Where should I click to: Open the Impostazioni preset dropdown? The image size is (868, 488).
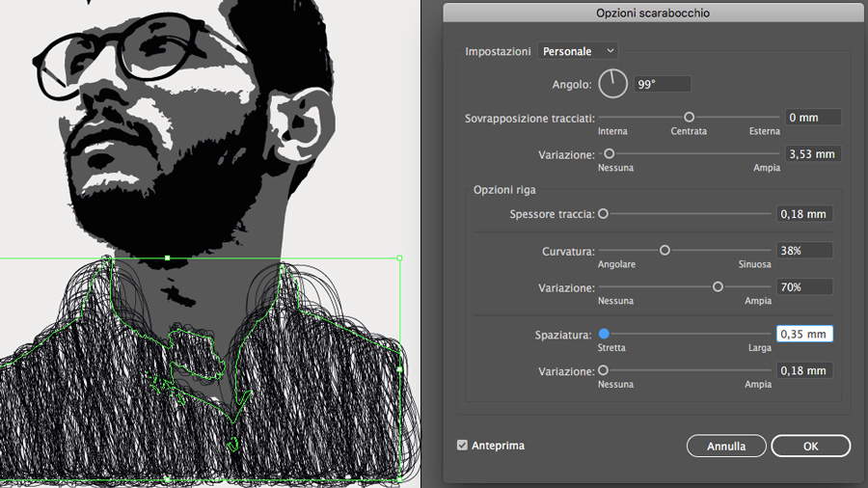pos(578,51)
